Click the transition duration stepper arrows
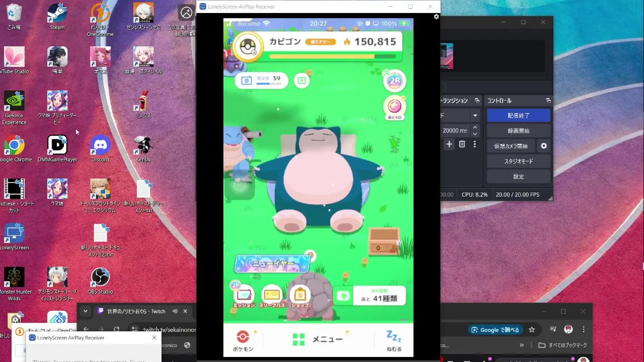Viewport: 644px width, 362px height. click(x=475, y=130)
